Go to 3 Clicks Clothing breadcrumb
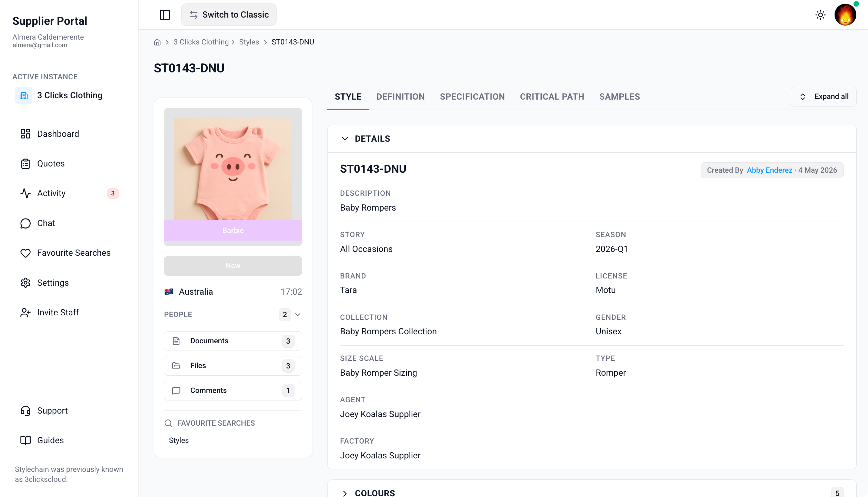Screen dimensions: 868x497 (x=201, y=42)
